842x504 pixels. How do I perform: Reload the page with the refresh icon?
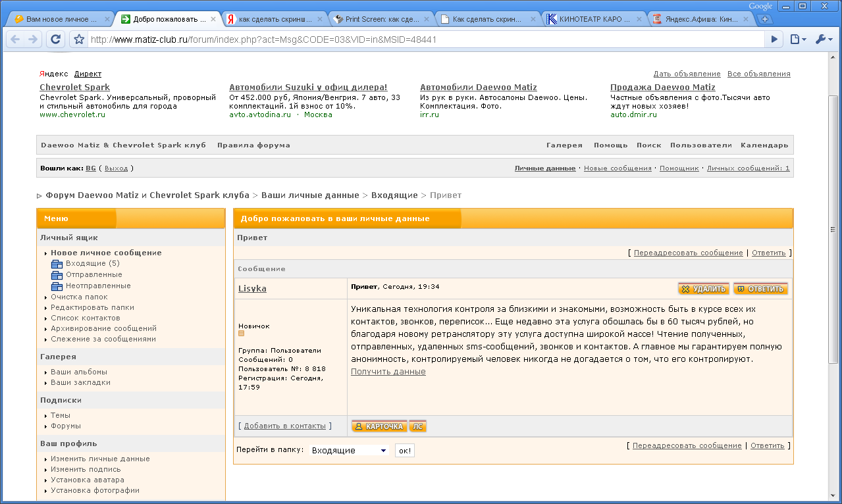click(x=56, y=39)
